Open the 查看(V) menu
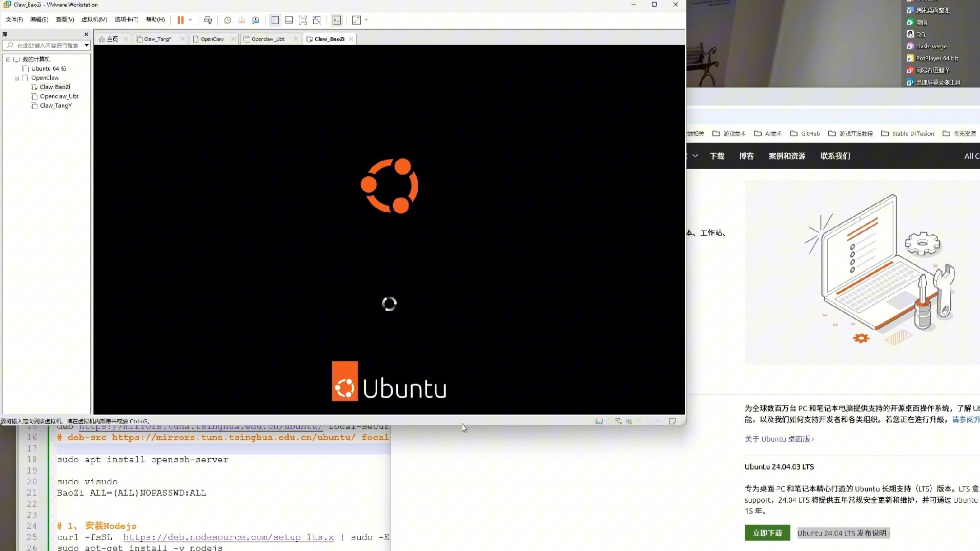Screen dimensions: 980x551 [x=65, y=19]
